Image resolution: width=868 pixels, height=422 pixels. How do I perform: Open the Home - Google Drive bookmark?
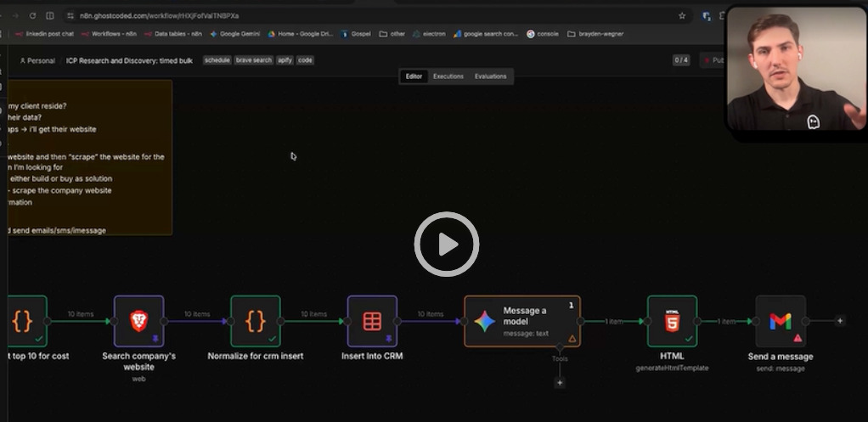pyautogui.click(x=301, y=34)
